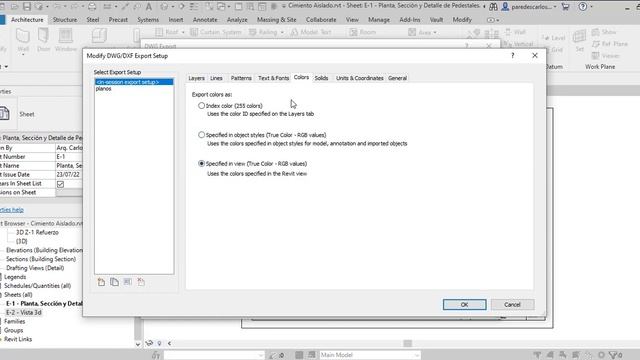Open the Roof tool dropdown arrow

pos(183,32)
